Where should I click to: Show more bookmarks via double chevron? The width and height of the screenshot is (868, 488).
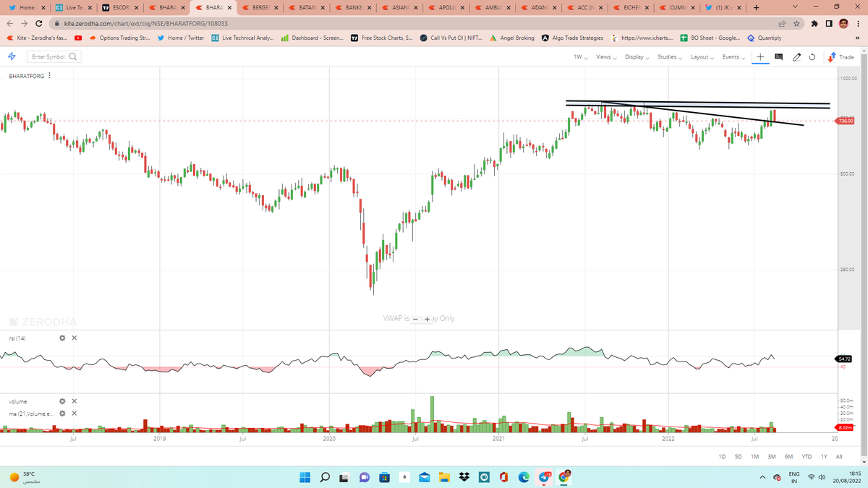[857, 38]
